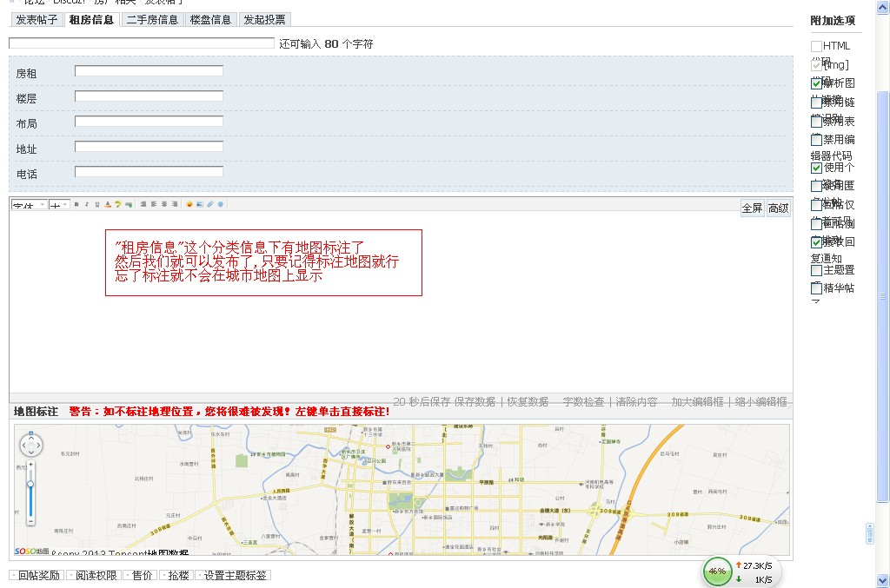The width and height of the screenshot is (890, 588).
Task: Click the map pan direction control
Action: [x=30, y=445]
